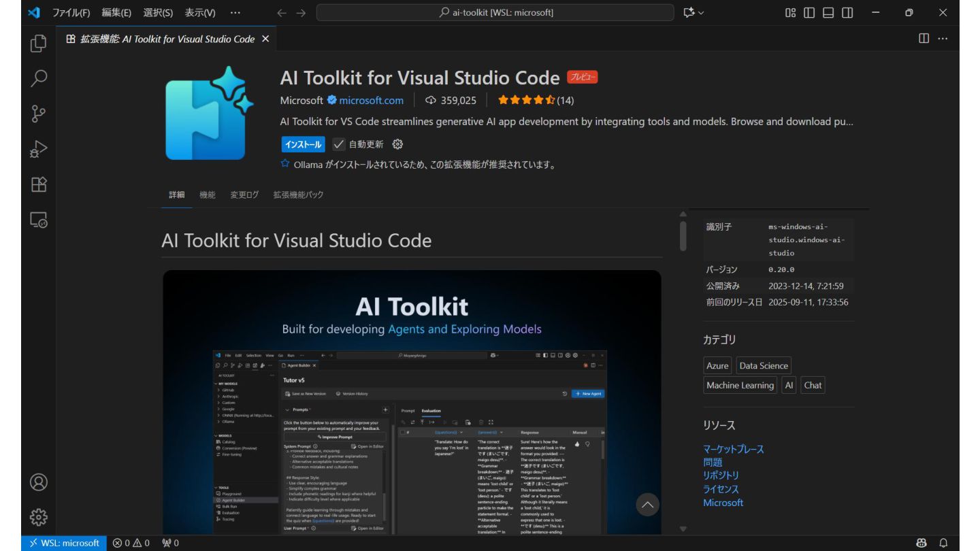Viewport: 980px width, 551px height.
Task: Open the Source Control view
Action: pos(39,114)
